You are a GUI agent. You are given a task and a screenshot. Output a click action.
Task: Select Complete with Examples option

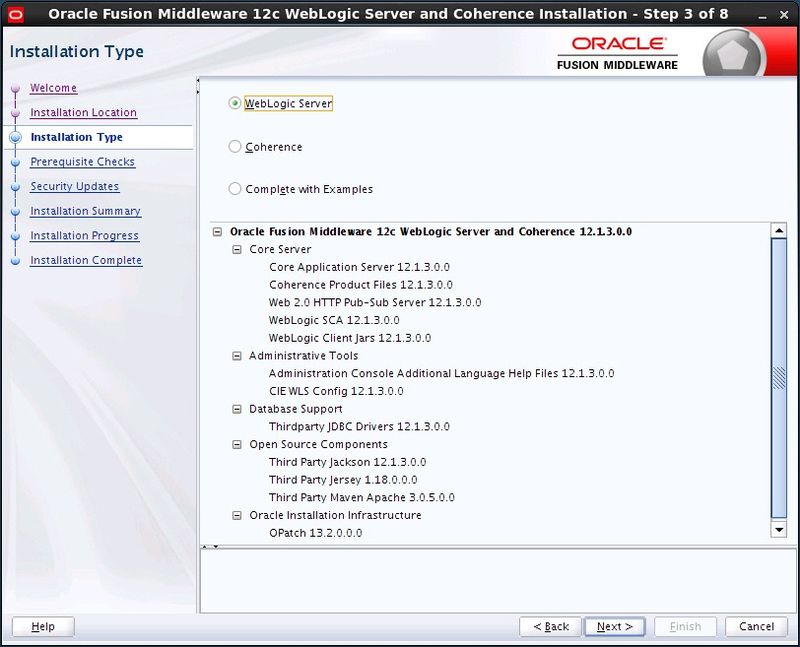coord(235,189)
